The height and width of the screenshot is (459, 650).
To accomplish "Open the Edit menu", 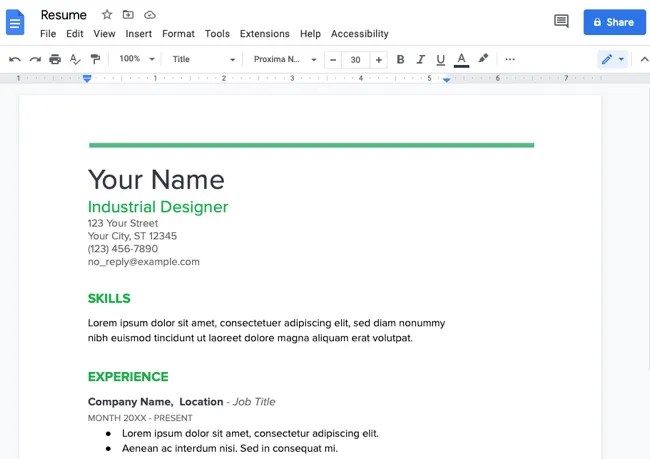I will point(75,34).
